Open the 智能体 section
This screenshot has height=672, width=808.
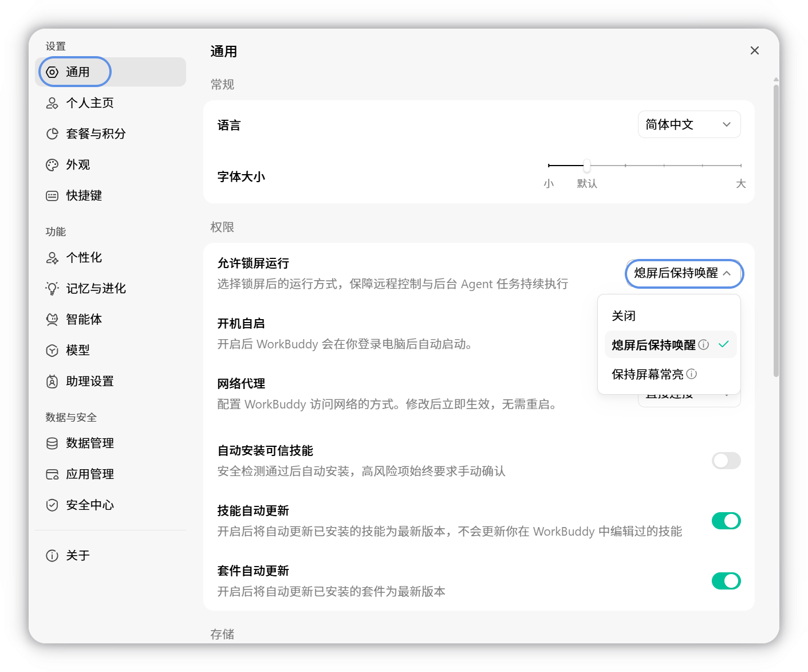coord(111,320)
